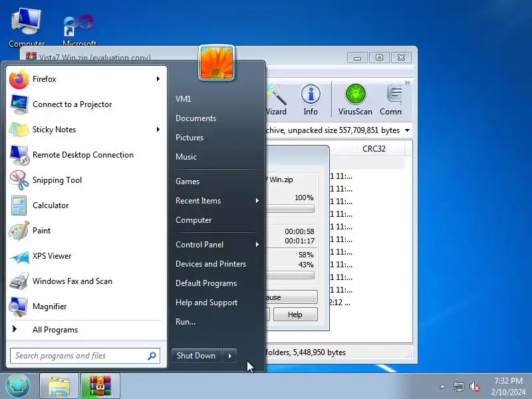532x399 pixels.
Task: Click Help in extraction dialog
Action: click(x=295, y=315)
